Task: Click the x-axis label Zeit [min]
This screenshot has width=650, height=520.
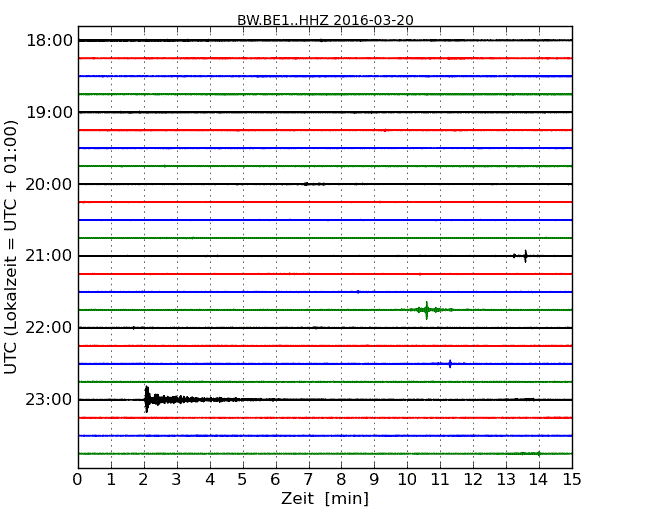Action: click(x=325, y=498)
